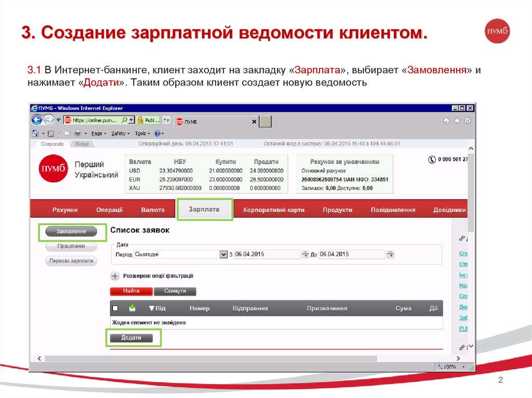Switch to the Зарплата tab
This screenshot has width=532, height=398.
point(204,210)
